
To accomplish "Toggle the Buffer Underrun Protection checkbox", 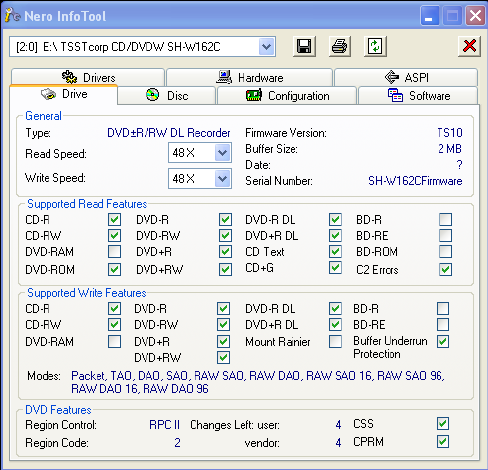I will [x=443, y=341].
